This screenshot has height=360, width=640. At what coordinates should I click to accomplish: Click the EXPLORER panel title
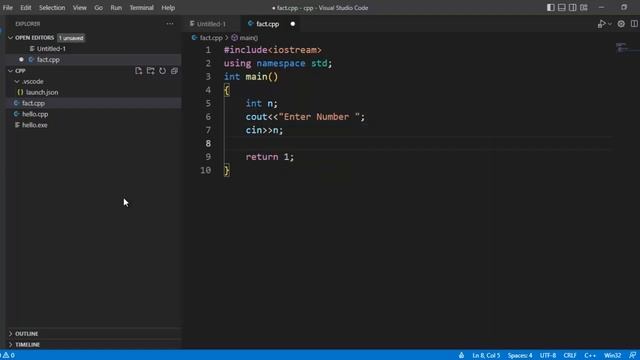pos(28,24)
